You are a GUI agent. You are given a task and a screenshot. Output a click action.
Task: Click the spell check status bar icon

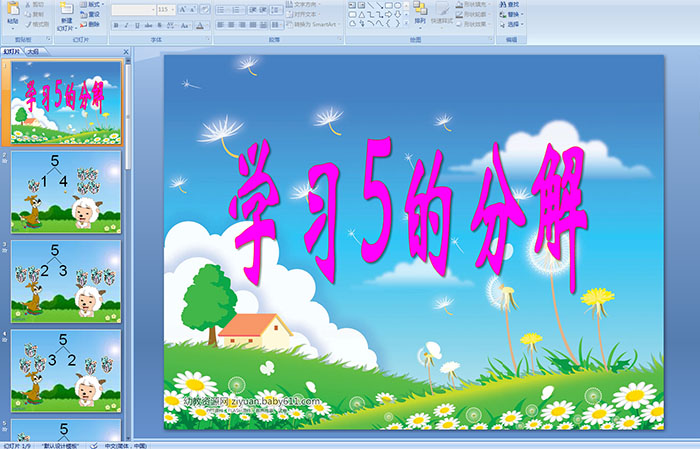coord(94,445)
